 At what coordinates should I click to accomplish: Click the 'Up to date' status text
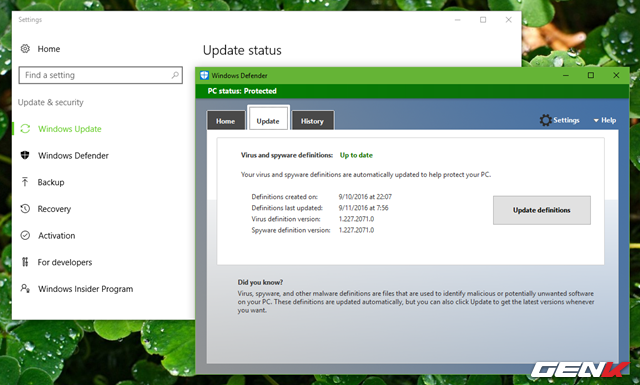click(x=356, y=155)
